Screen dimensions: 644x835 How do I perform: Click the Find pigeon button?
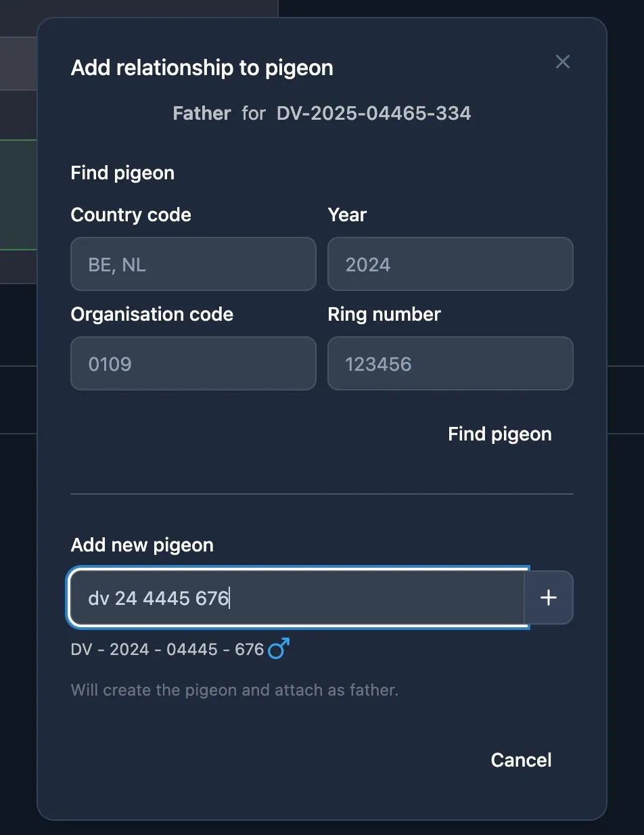(x=500, y=434)
